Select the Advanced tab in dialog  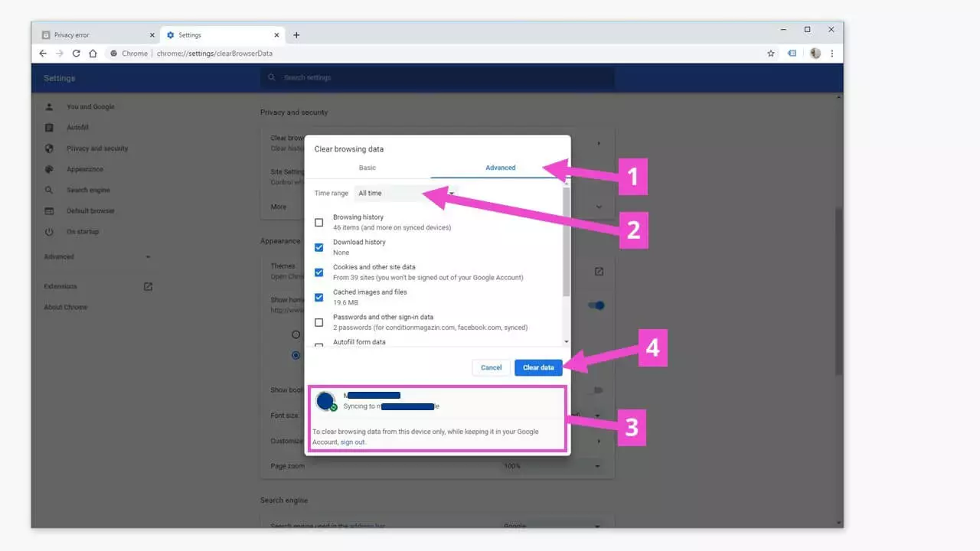tap(500, 168)
